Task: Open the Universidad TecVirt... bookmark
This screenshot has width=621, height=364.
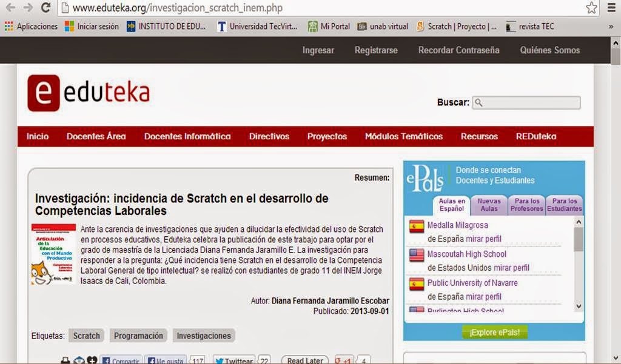Action: pos(257,27)
